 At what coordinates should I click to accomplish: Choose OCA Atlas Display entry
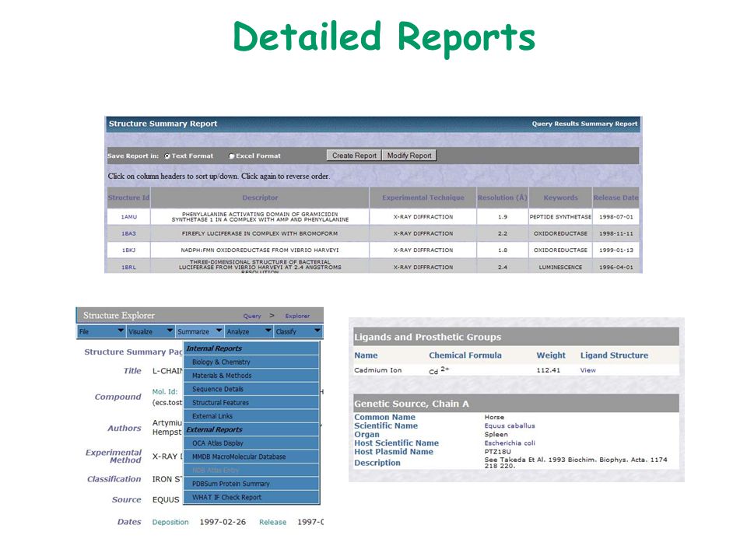[251, 443]
